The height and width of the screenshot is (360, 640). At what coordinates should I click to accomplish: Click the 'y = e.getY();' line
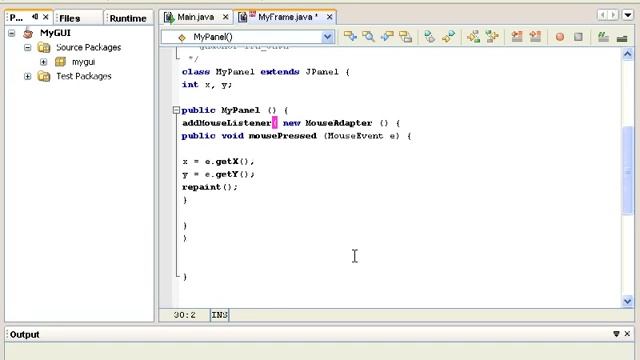[x=218, y=174]
